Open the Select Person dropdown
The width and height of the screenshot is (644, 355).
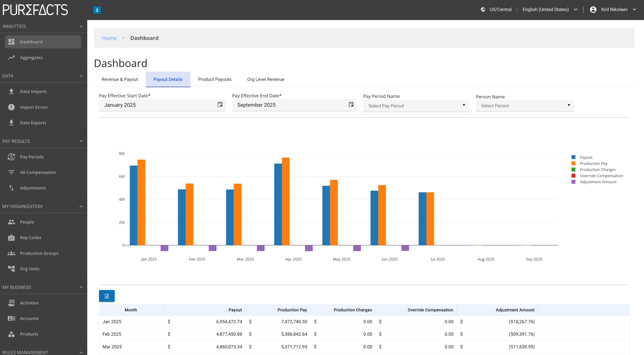click(525, 106)
